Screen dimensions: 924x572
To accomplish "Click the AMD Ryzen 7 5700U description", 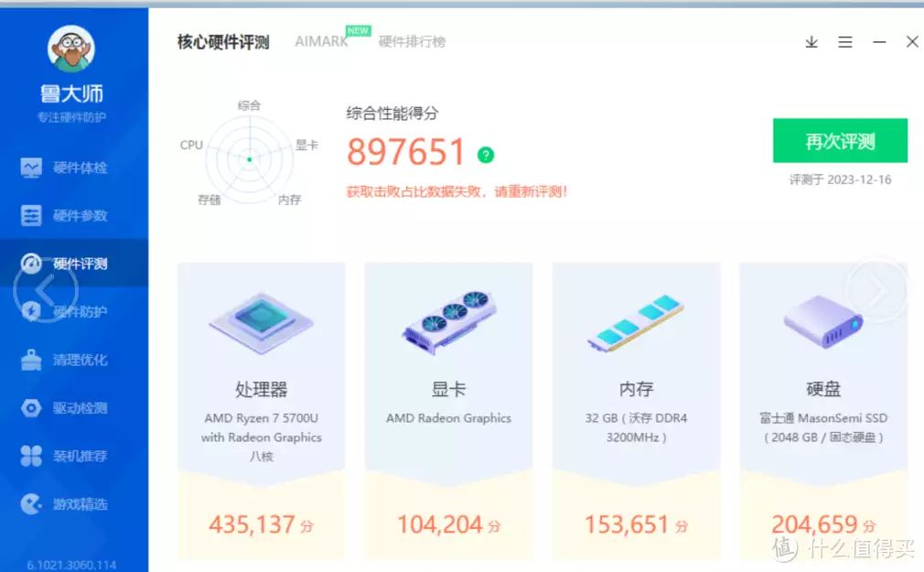I will pyautogui.click(x=261, y=437).
